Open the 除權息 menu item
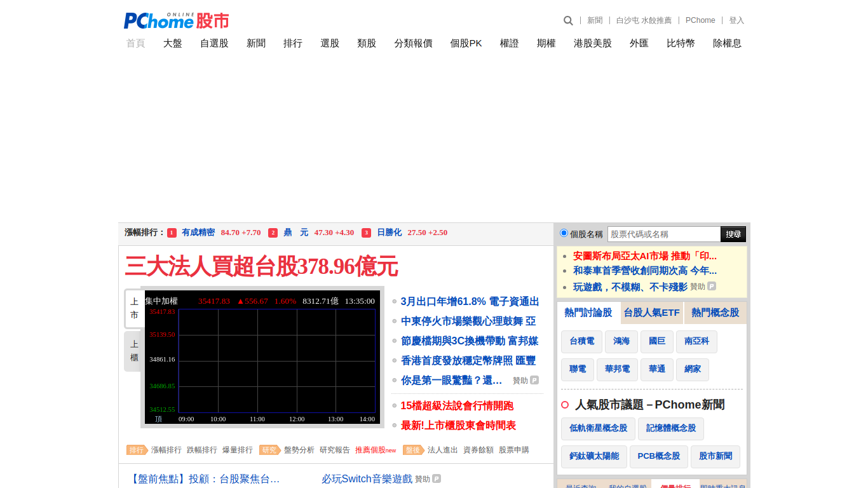868x488 pixels. tap(727, 43)
